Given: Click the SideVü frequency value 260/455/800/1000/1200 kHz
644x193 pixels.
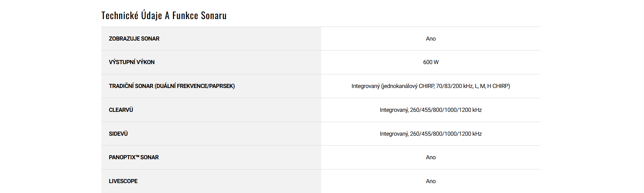Looking at the screenshot, I should tap(446, 134).
